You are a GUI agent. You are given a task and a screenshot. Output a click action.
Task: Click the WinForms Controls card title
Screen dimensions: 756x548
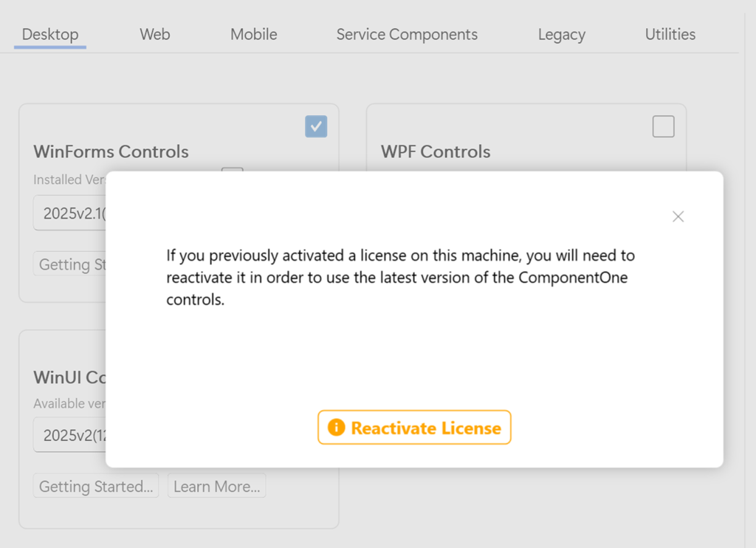point(111,151)
